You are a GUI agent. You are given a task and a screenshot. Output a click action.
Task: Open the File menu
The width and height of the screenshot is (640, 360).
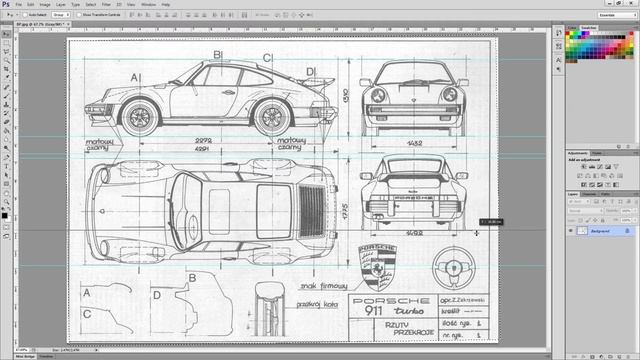point(19,4)
